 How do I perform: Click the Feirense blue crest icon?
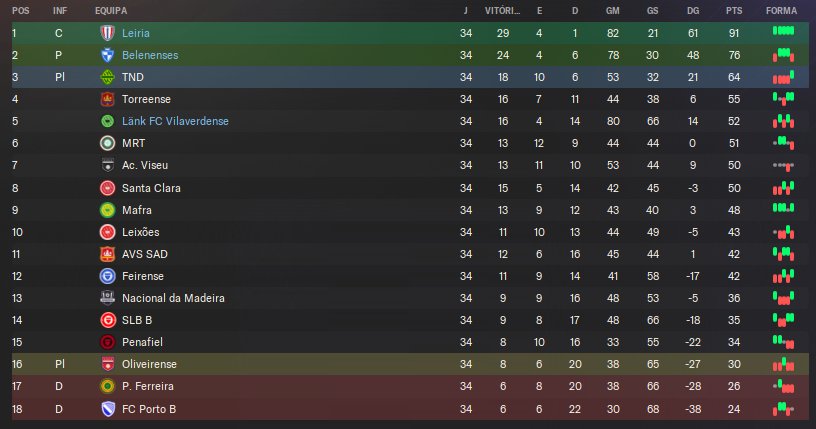107,276
